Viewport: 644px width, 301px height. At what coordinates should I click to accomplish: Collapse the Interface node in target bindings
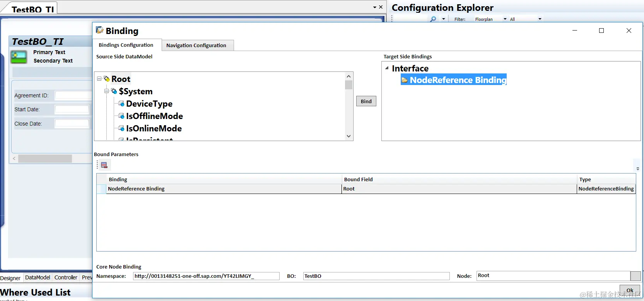pos(387,68)
